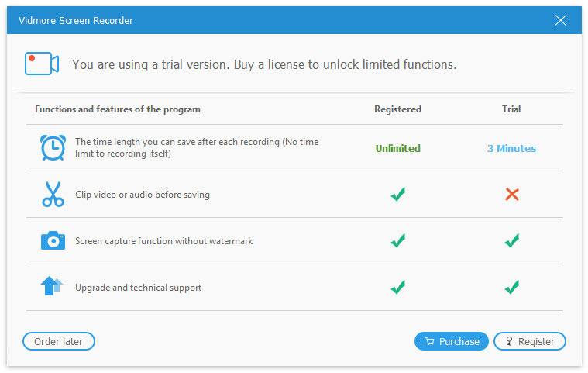Choose the Order later button
This screenshot has height=373, width=588.
click(x=59, y=341)
